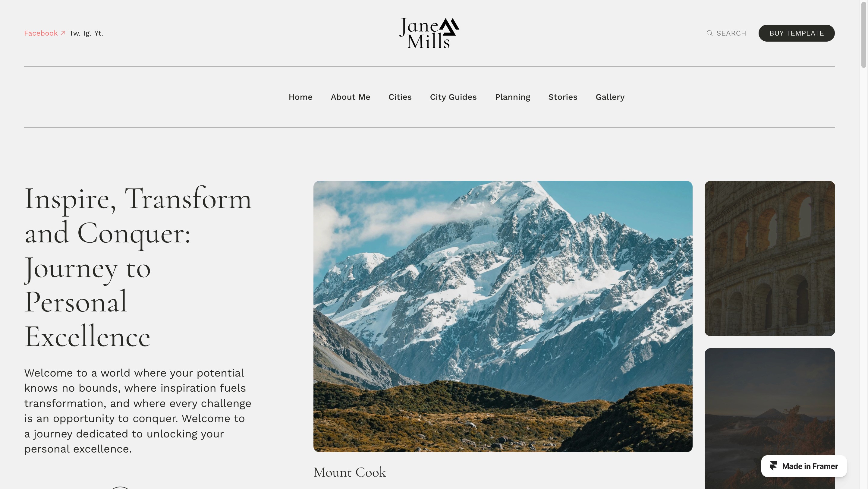Open the City Guides navigation menu item
The height and width of the screenshot is (489, 868).
[453, 96]
